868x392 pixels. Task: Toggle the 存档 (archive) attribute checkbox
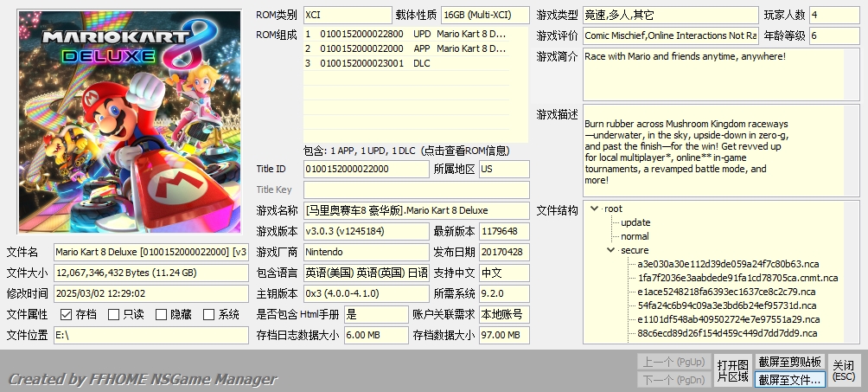67,315
